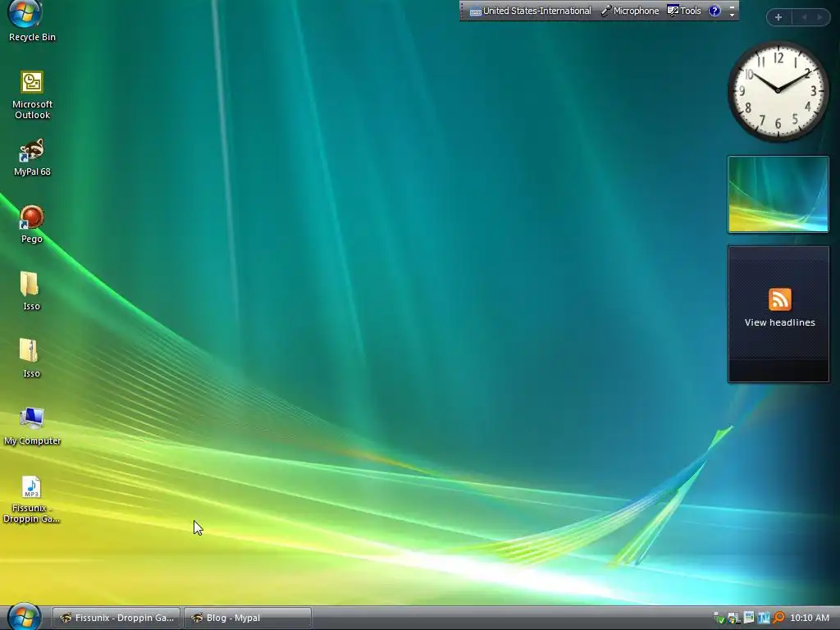The image size is (840, 630).
Task: Click the 10:10 AM taskbar clock
Action: (x=810, y=618)
